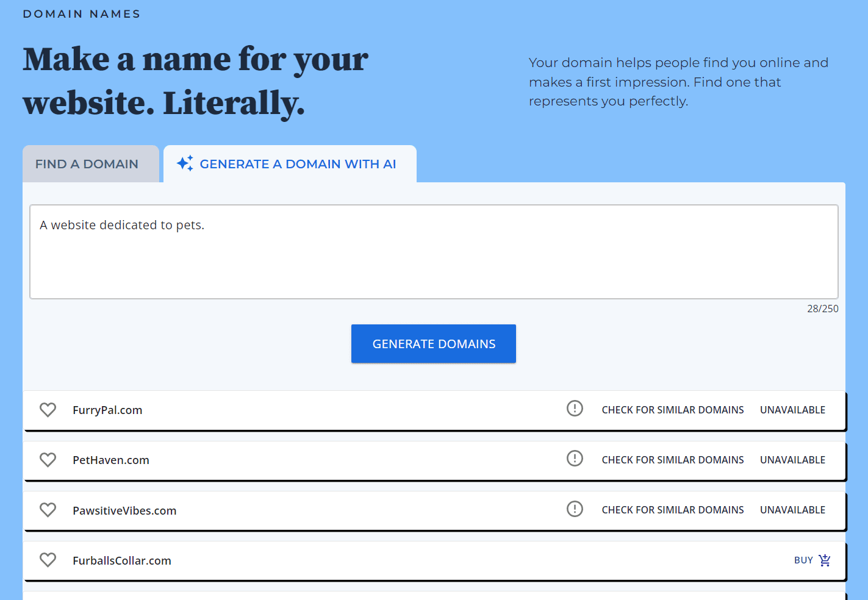
Task: Click BUY for FurballsCollar.com
Action: (x=803, y=560)
